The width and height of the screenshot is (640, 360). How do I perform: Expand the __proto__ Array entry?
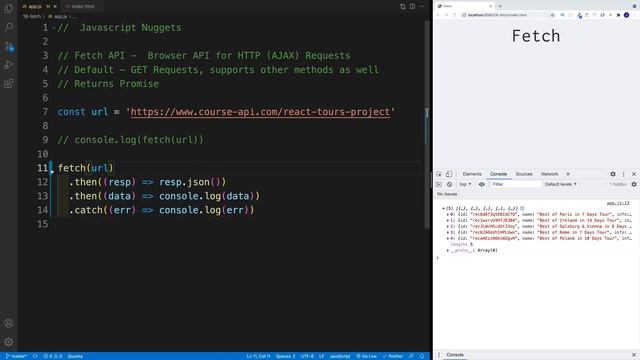448,250
